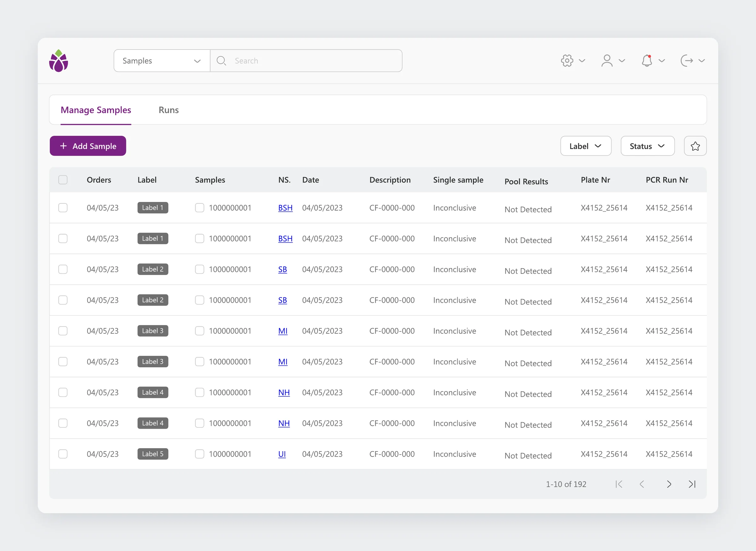This screenshot has width=756, height=551.
Task: Switch to the Manage Samples tab
Action: (x=96, y=110)
